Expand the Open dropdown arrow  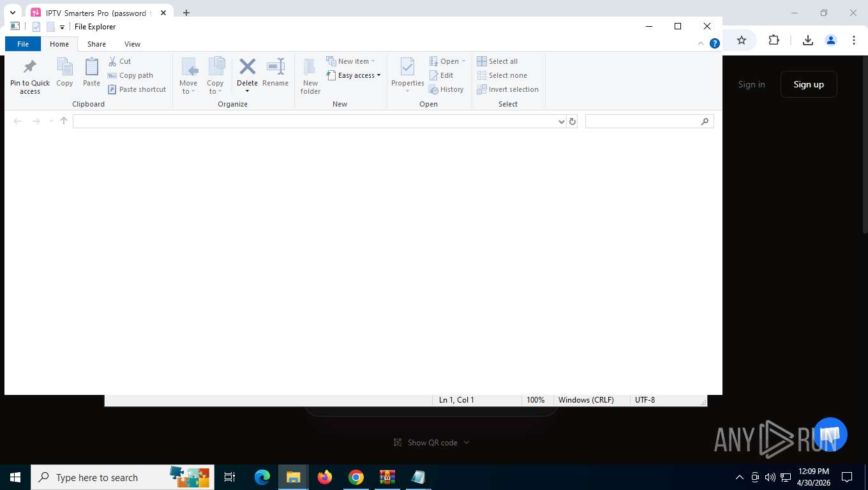point(463,61)
